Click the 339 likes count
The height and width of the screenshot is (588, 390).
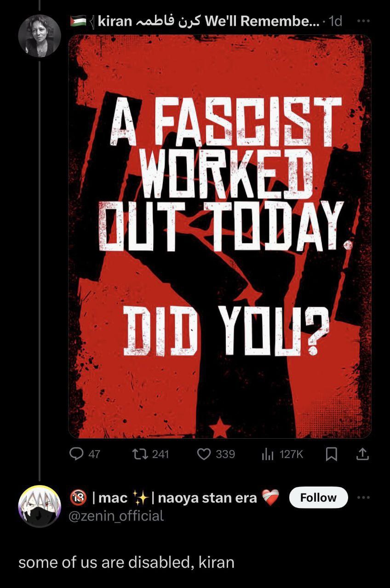coord(225,454)
